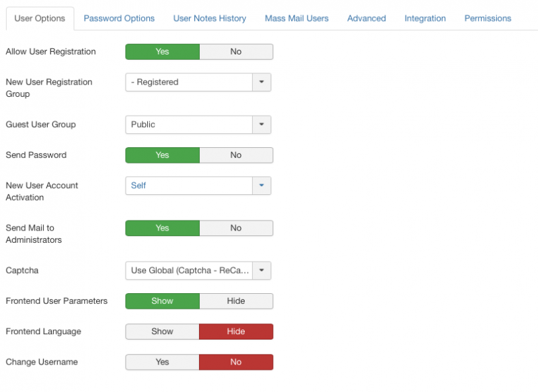The image size is (538, 392).
Task: Enable Change Username with Yes
Action: click(162, 362)
